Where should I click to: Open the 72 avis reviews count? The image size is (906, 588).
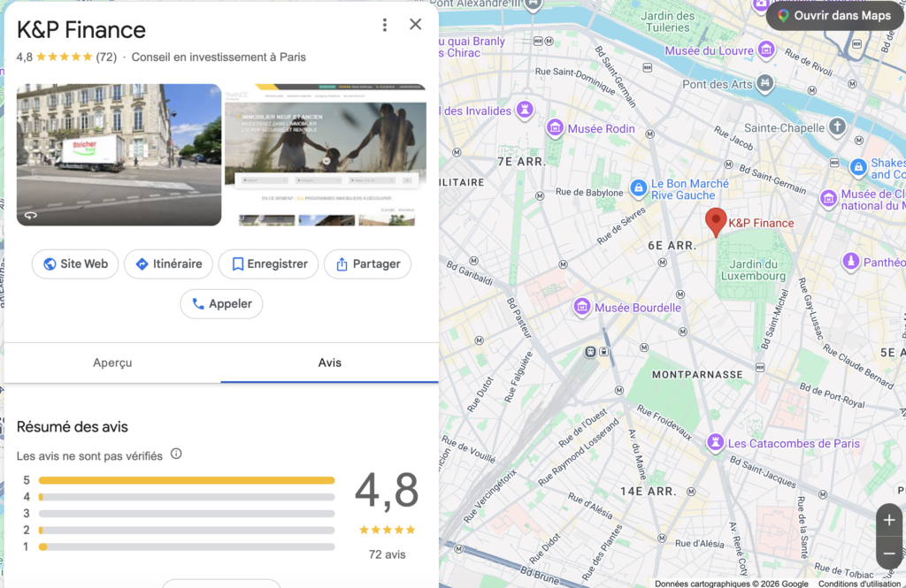(388, 554)
